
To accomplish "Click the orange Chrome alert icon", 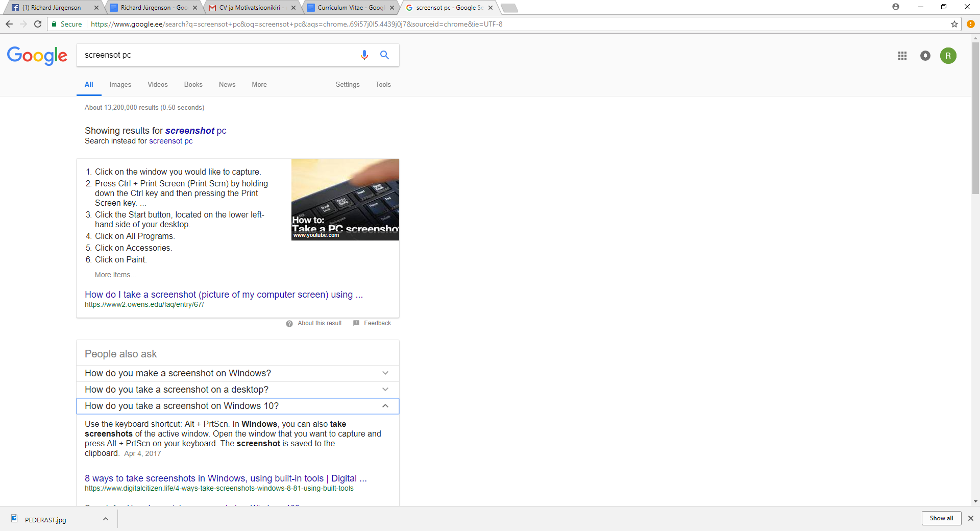I will tap(971, 24).
